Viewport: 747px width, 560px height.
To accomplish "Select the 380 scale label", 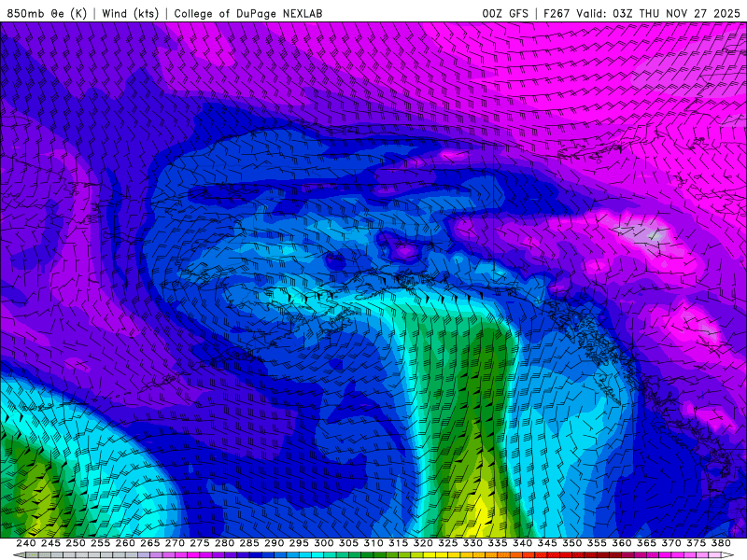I will [x=721, y=543].
